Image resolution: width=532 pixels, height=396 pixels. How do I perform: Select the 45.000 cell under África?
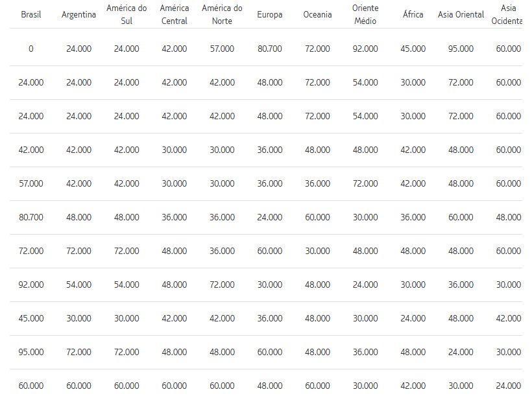[413, 49]
